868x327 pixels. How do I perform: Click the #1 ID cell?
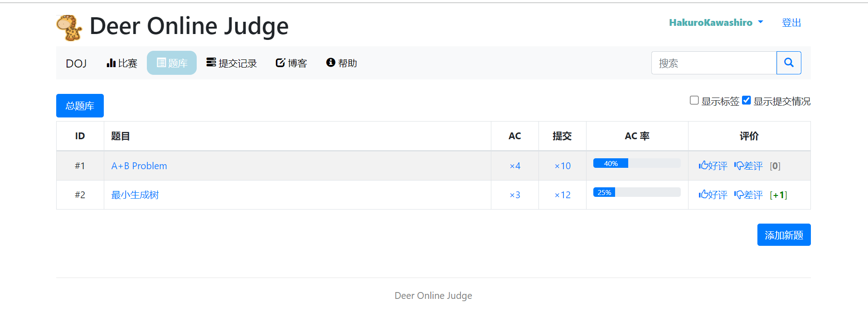(x=80, y=166)
